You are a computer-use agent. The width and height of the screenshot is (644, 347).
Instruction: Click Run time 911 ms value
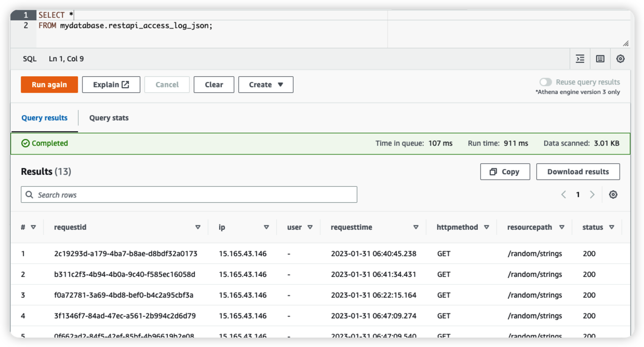[x=516, y=143]
